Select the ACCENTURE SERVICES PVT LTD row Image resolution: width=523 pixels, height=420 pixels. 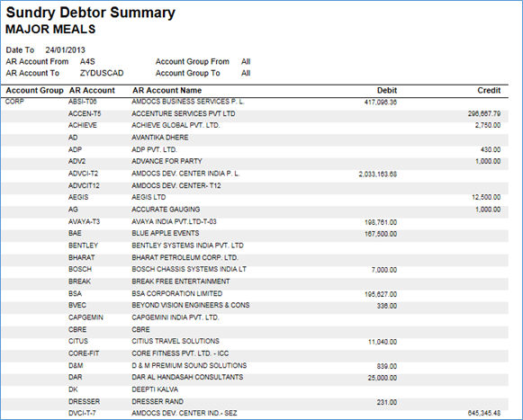[255, 113]
